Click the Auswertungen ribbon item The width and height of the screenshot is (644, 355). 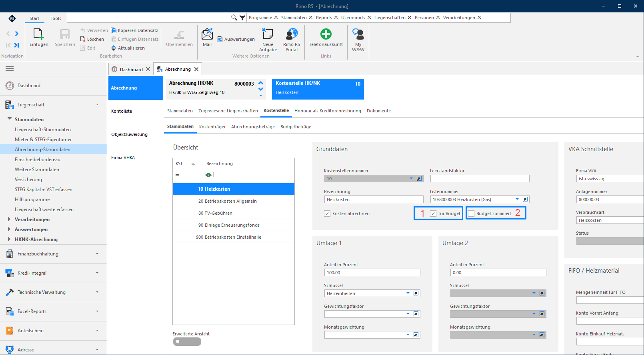pos(236,39)
